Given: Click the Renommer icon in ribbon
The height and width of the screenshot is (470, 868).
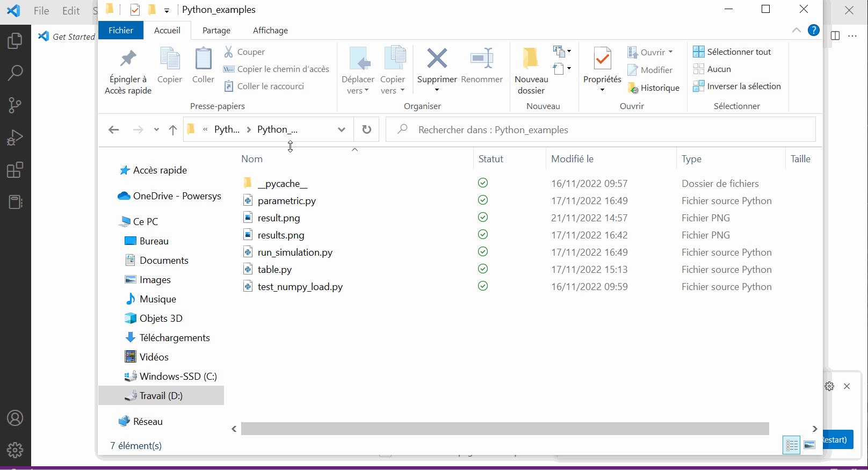Looking at the screenshot, I should pos(482,59).
